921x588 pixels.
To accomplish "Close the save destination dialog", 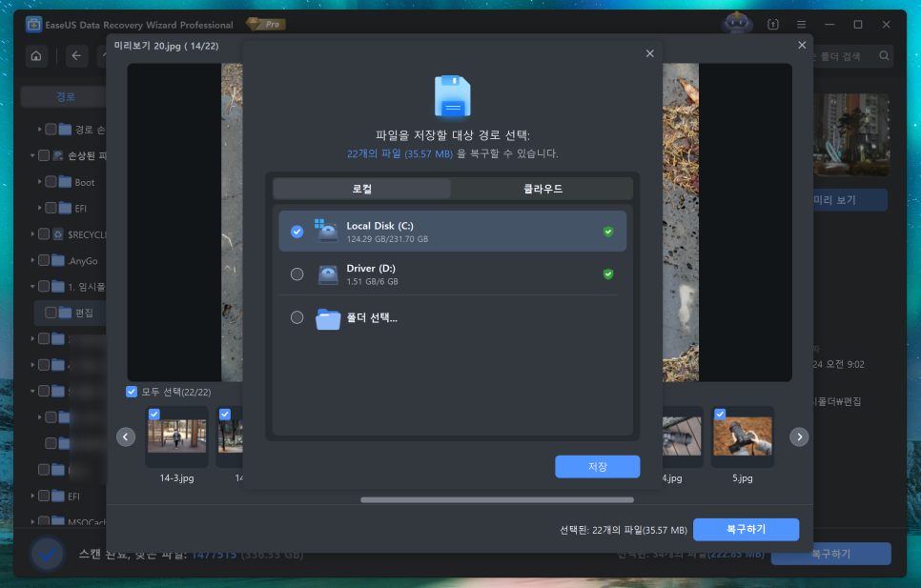I will click(x=649, y=53).
